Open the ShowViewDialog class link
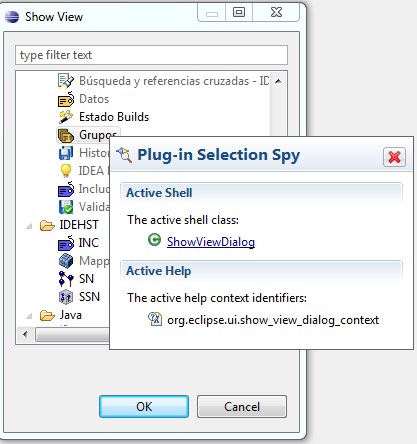 tap(211, 242)
